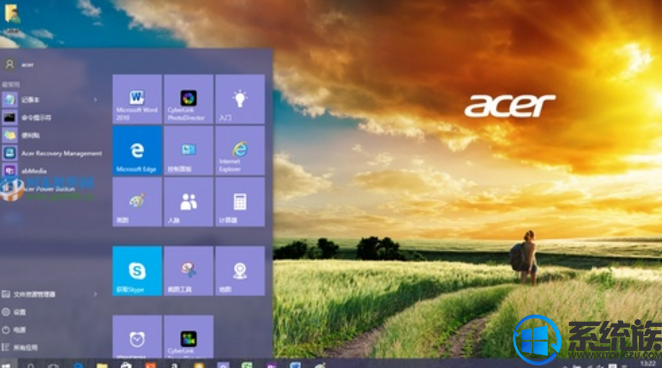Open the Microsoft Word 2010 tile
The width and height of the screenshot is (662, 368).
(x=137, y=99)
